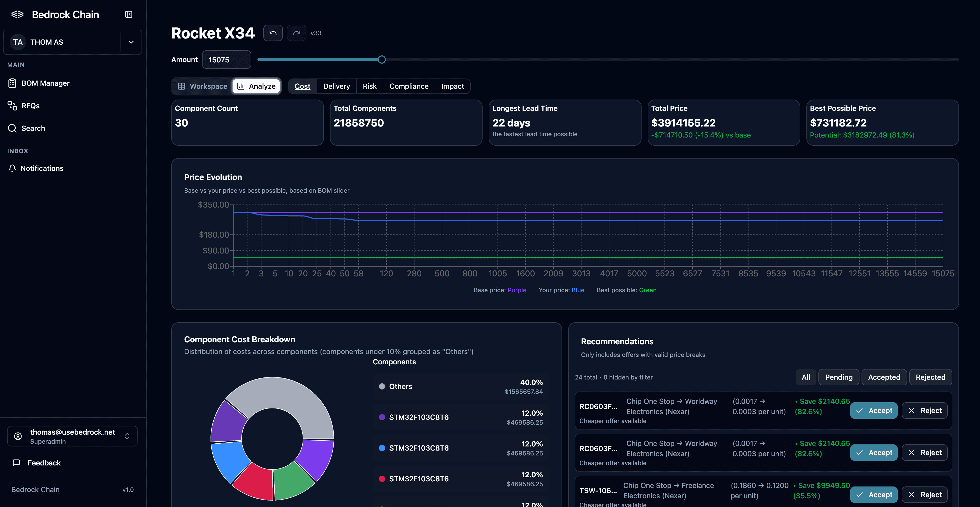This screenshot has height=507, width=980.
Task: Switch to the Delivery tab
Action: tap(336, 86)
